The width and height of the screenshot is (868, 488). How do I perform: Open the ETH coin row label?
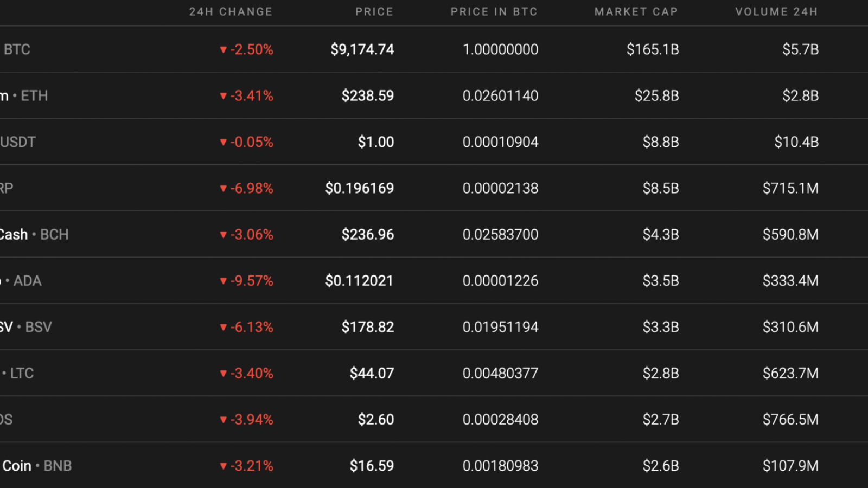click(x=24, y=96)
